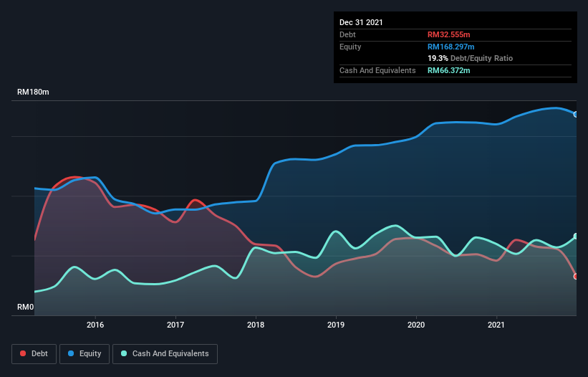Click the Cash And Equivalents tooltip label
Screen dimensions: 588x377
pos(377,70)
